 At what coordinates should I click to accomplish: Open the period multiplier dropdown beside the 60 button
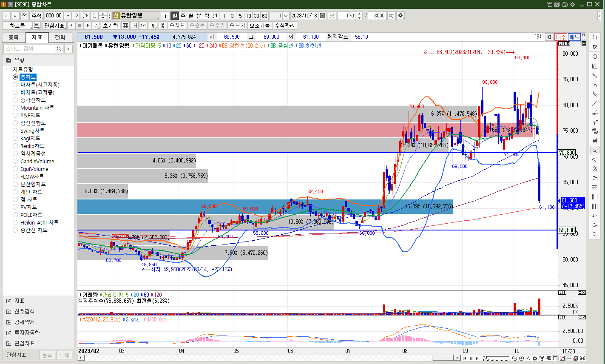(286, 16)
